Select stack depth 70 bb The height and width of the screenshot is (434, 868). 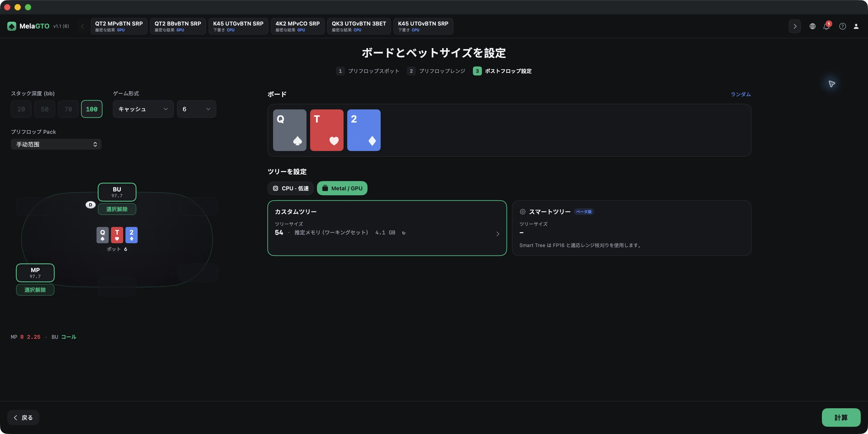68,109
